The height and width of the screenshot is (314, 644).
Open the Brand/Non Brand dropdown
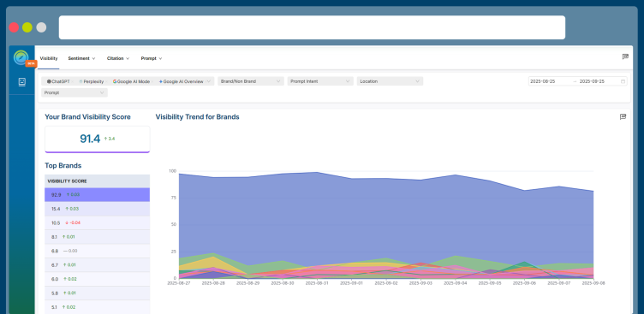click(251, 81)
